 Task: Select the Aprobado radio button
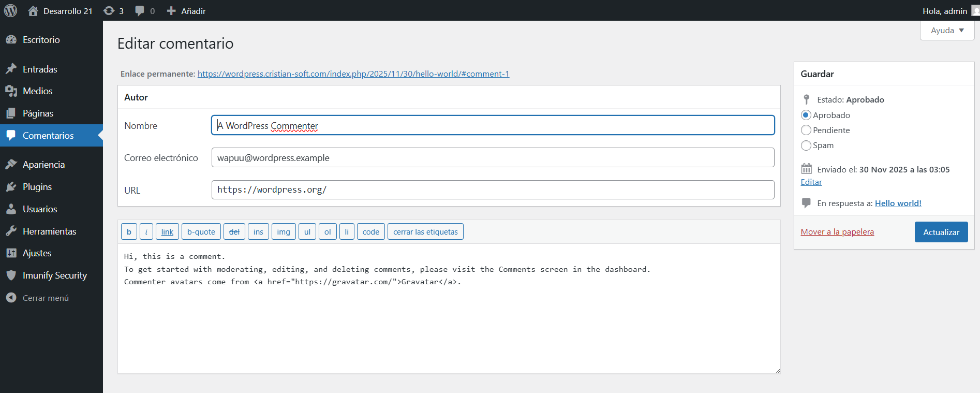pyautogui.click(x=806, y=115)
